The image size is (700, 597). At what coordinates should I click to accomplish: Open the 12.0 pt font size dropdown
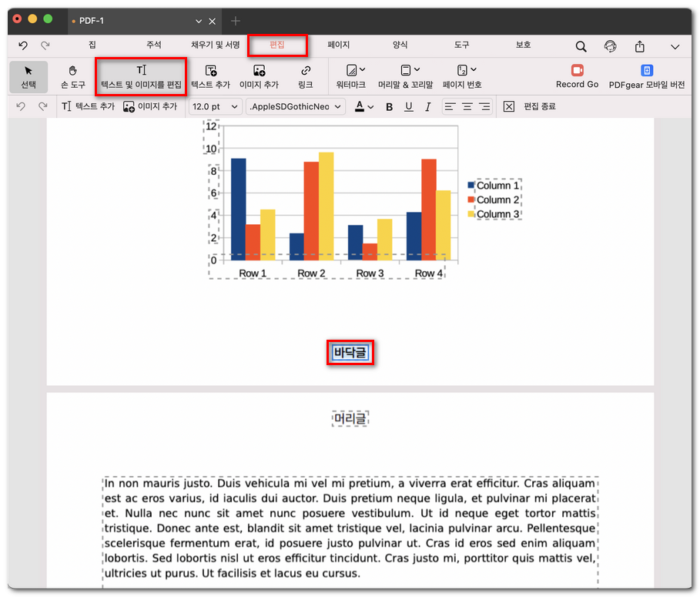[215, 107]
